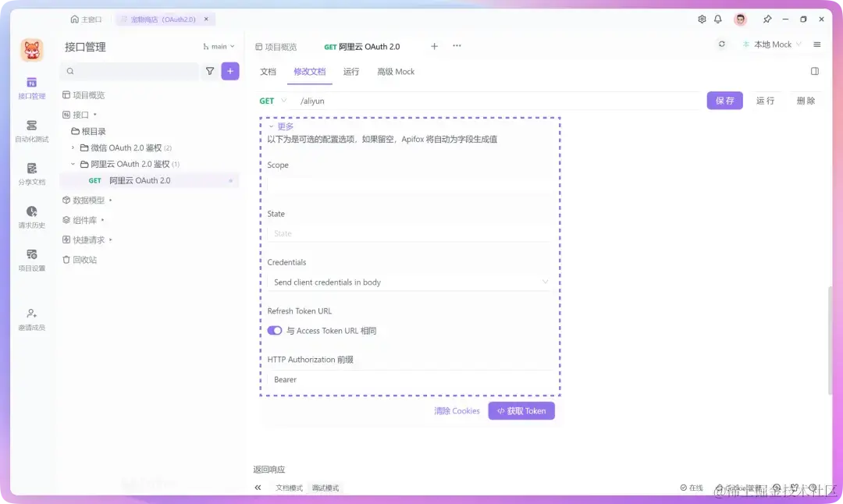Viewport: 843px width, 504px height.
Task: Expand the 微信 OAuth 2.0 鉴权 folder
Action: [73, 147]
